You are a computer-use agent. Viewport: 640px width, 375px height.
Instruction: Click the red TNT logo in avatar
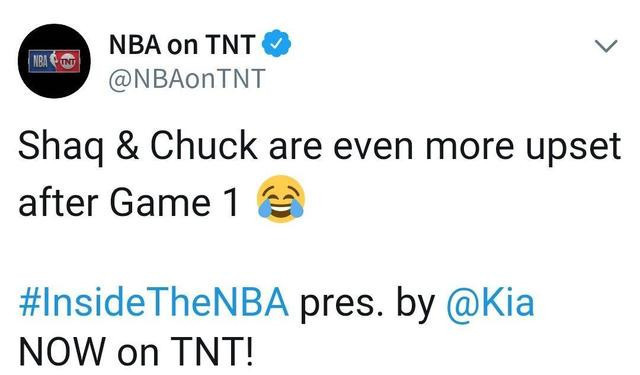[x=67, y=62]
